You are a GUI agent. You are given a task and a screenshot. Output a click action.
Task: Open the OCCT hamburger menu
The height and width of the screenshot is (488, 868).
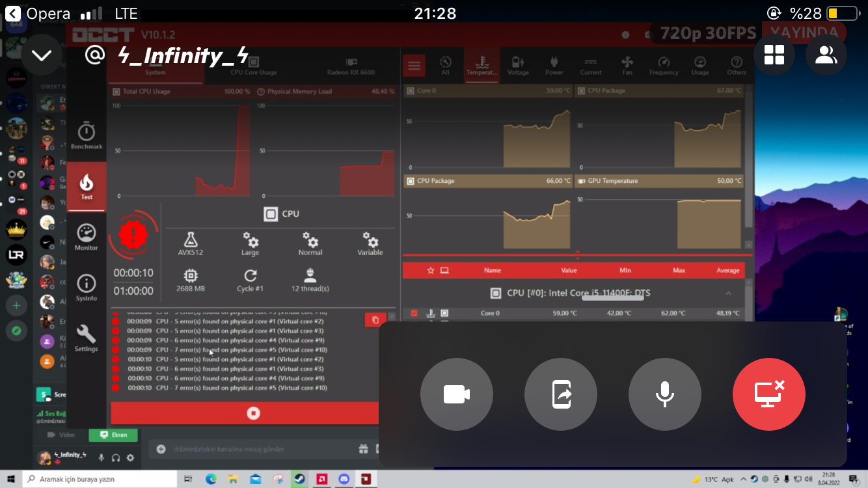click(414, 65)
